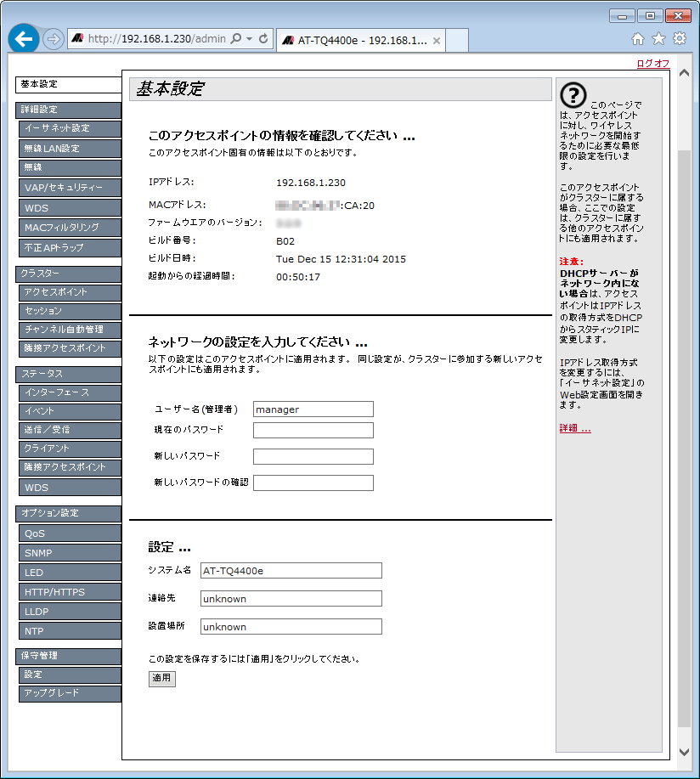Open 隣接アクセスポイント under クラスター
Image resolution: width=700 pixels, height=779 pixels.
click(x=70, y=348)
